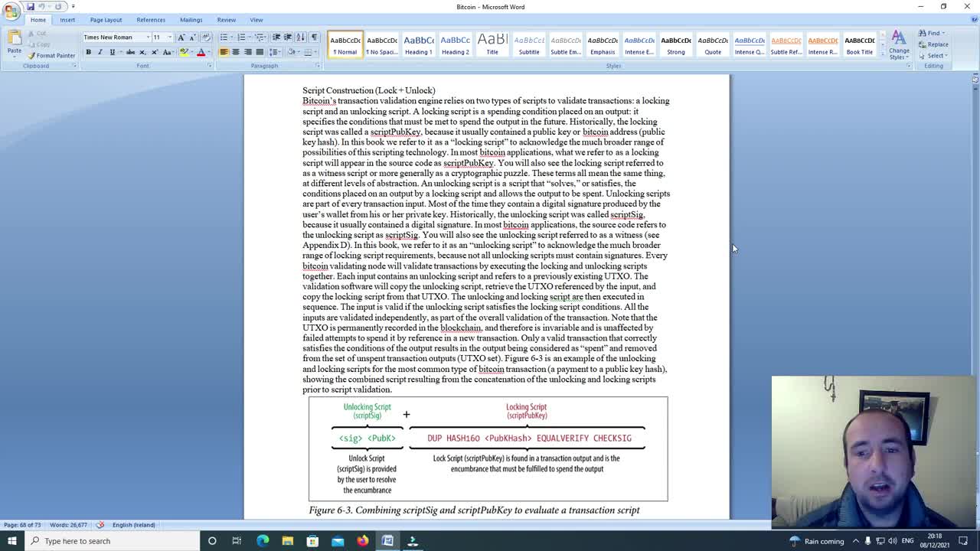Screen dimensions: 980x551
Task: Click the Replace button
Action: click(934, 44)
